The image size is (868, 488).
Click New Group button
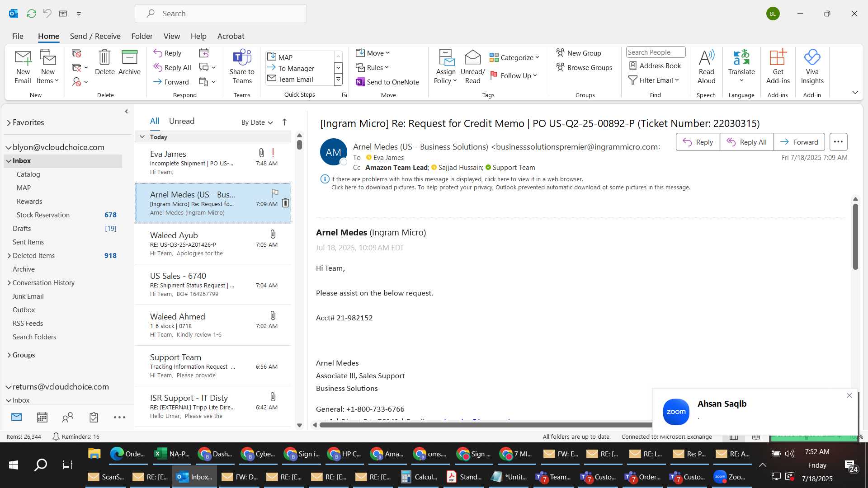point(579,53)
